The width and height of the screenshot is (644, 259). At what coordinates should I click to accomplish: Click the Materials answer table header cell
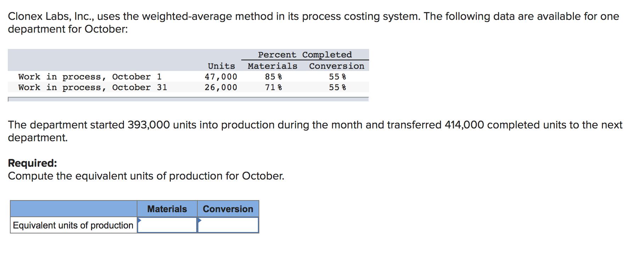167,209
